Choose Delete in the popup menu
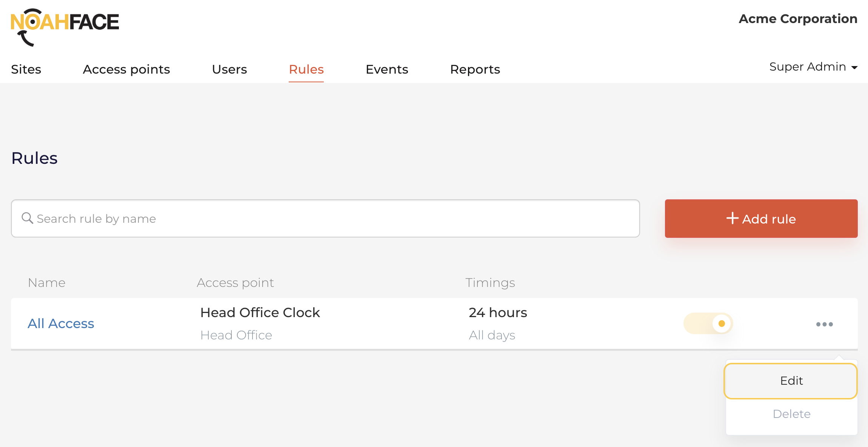The image size is (868, 447). (x=791, y=414)
